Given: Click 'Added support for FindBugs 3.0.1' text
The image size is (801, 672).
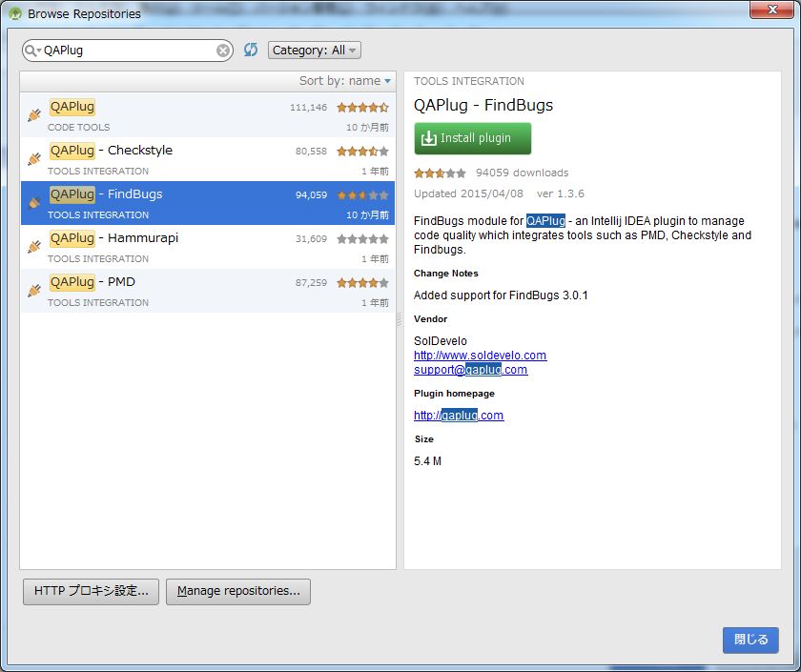Looking at the screenshot, I should click(501, 295).
